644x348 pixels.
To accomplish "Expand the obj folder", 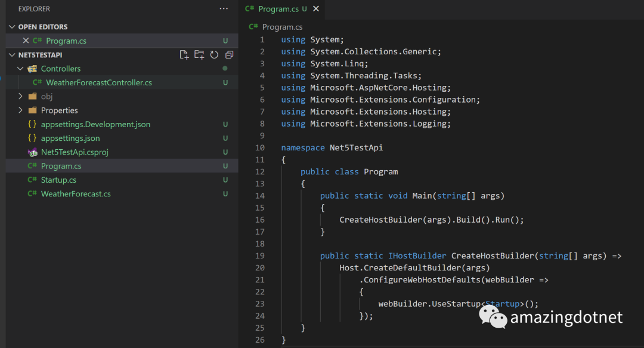I will point(20,96).
